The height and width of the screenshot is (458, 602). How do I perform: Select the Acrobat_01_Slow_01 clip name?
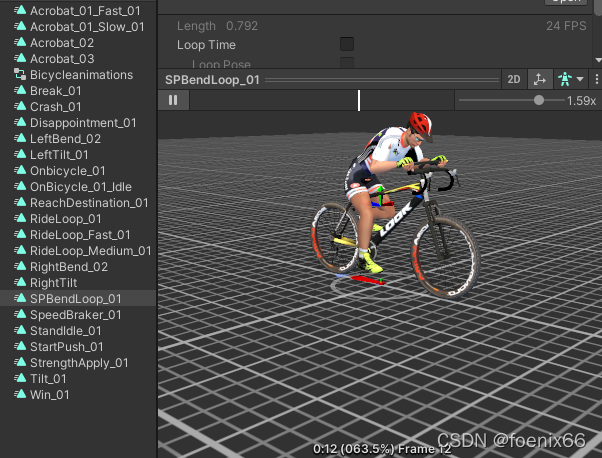click(87, 27)
